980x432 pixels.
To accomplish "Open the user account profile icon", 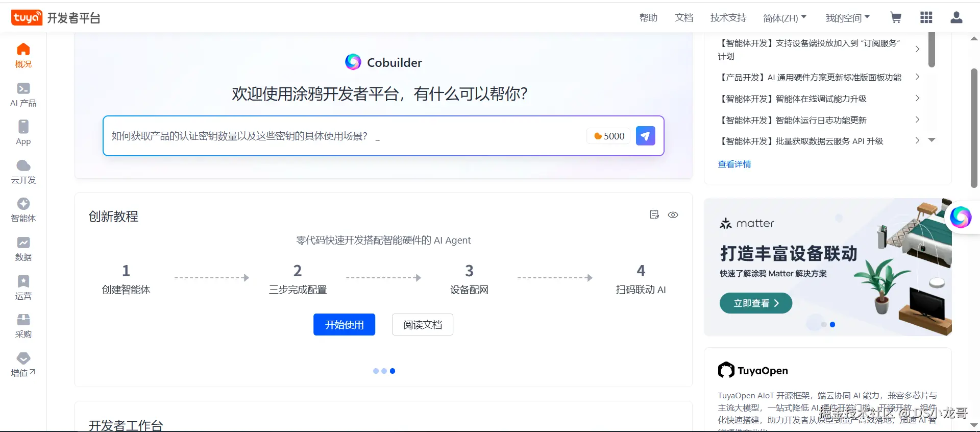I will pyautogui.click(x=957, y=18).
